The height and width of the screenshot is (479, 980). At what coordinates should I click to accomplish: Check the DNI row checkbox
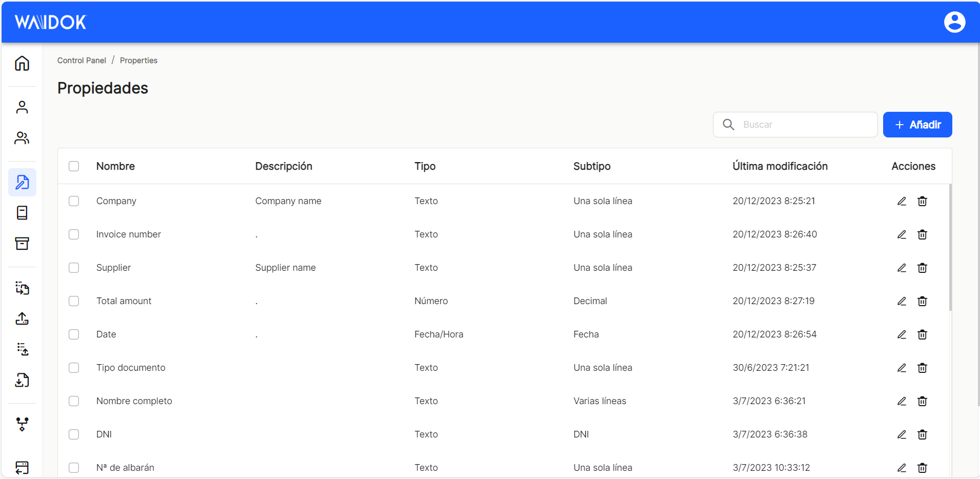point(74,434)
